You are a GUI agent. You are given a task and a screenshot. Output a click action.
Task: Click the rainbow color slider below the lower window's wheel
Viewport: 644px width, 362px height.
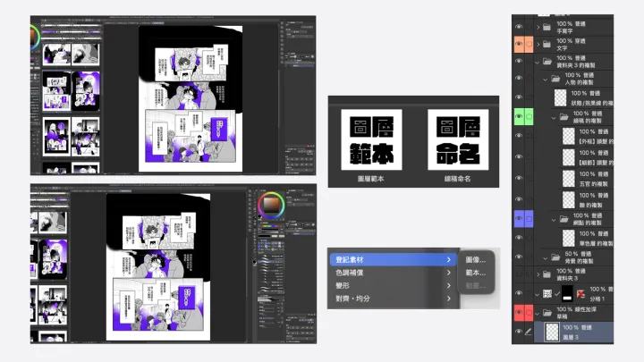pos(271,226)
